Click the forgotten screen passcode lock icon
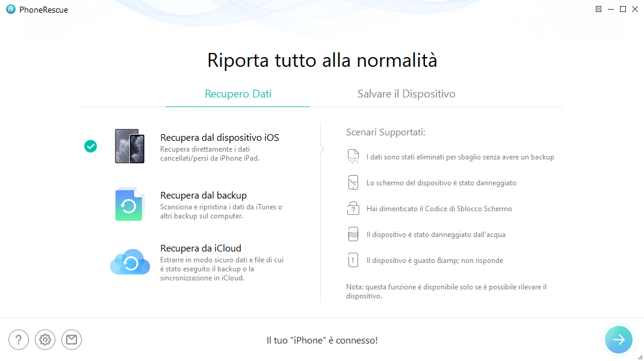Screen dimensions: 644x361 pyautogui.click(x=353, y=209)
